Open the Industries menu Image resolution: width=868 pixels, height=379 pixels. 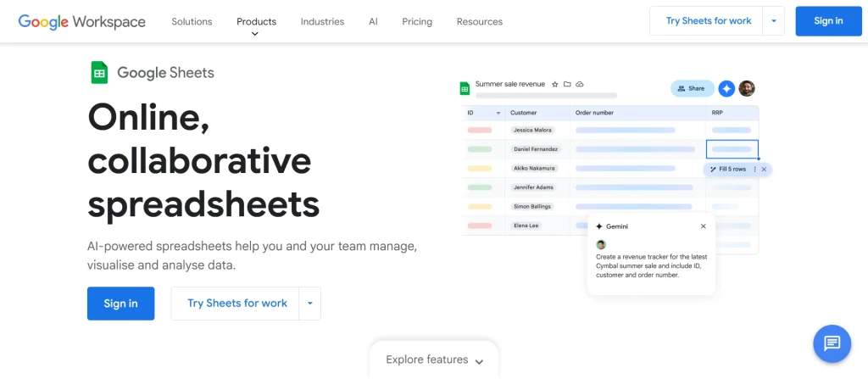pos(322,21)
